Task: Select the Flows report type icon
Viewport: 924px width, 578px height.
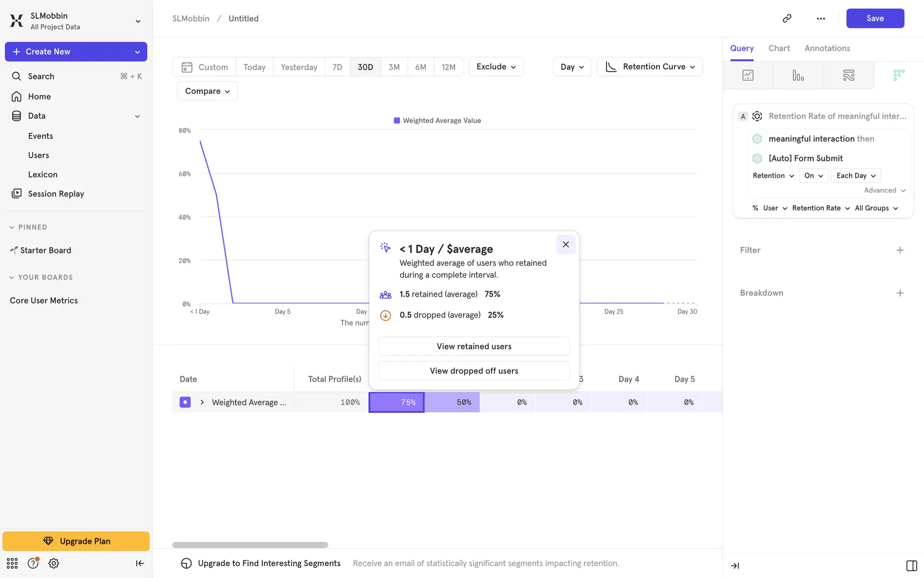Action: click(848, 75)
